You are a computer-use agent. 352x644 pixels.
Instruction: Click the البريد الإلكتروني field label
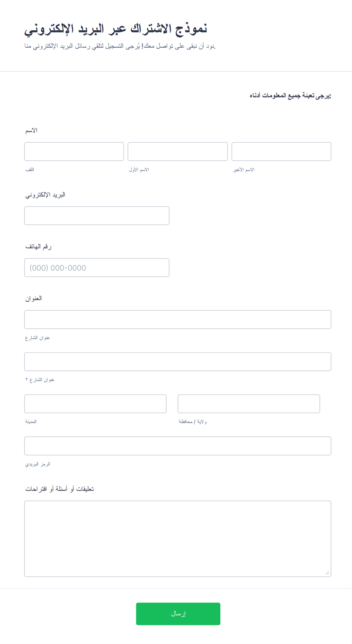[x=45, y=195]
